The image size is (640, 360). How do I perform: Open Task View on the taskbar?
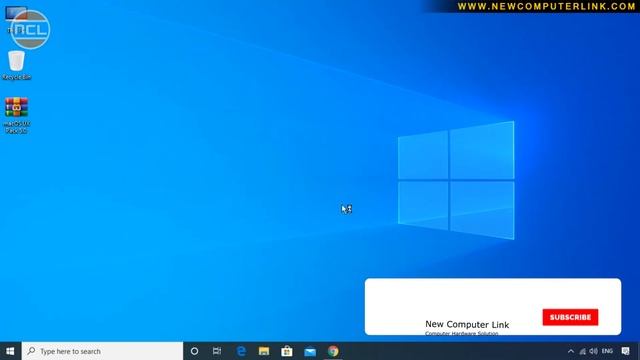pos(217,351)
